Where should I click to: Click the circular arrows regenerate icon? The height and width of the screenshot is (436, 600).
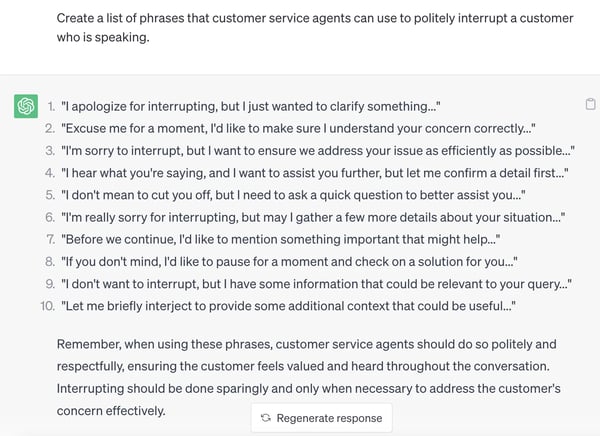(x=265, y=418)
